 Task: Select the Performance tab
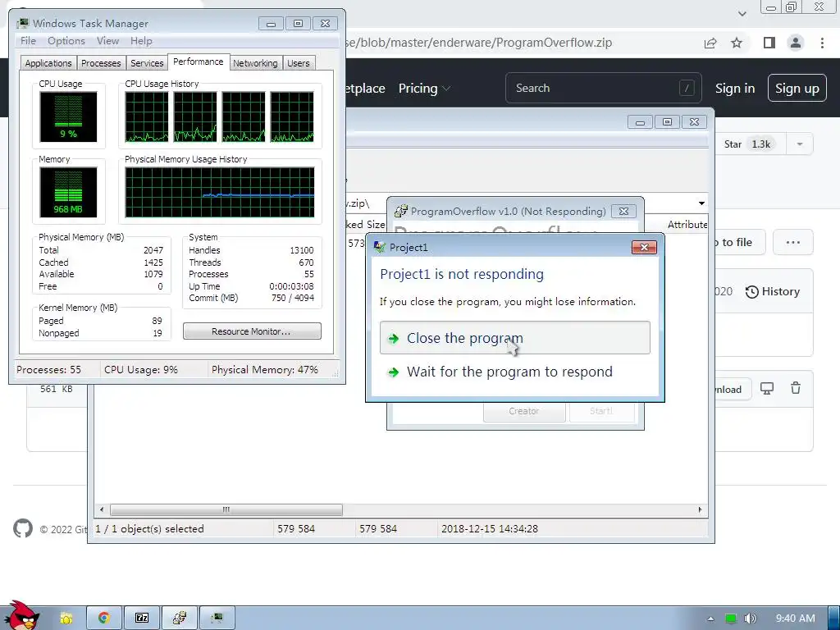[x=199, y=62]
